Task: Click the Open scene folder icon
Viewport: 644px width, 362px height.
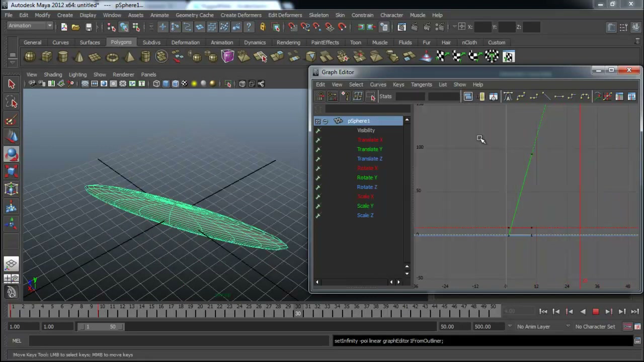Action: (x=75, y=27)
